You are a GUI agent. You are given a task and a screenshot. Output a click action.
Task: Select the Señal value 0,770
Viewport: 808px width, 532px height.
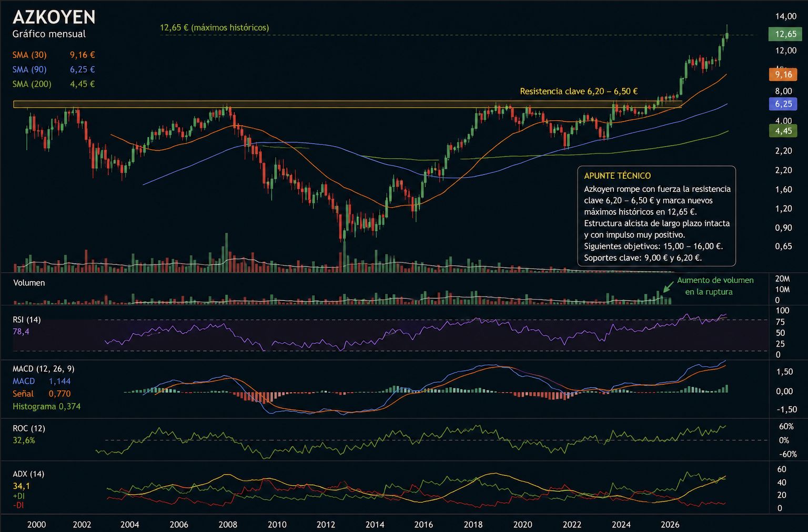[59, 394]
